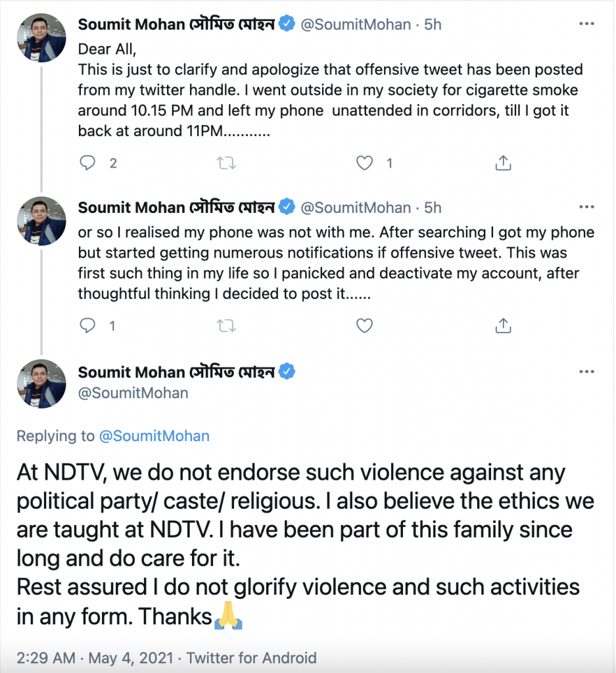Screen dimensions: 616x673
Task: Click verified badge on main tweet
Action: [x=287, y=371]
